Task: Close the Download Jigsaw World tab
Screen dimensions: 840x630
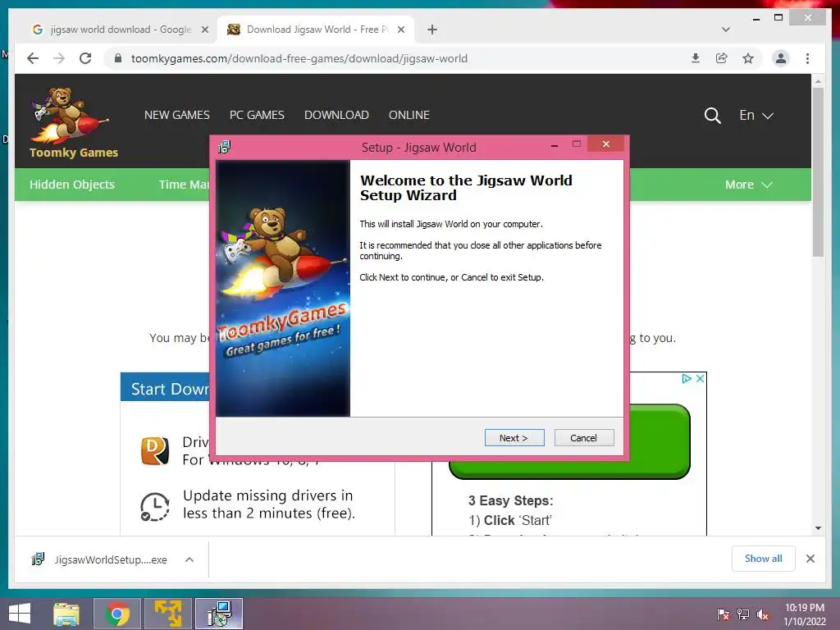Action: point(400,30)
